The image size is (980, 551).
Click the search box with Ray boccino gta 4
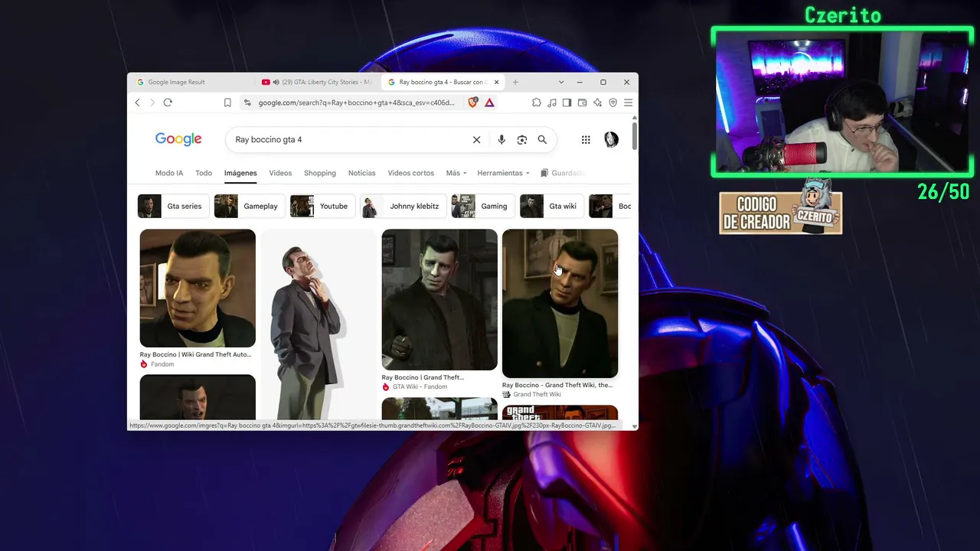(348, 139)
